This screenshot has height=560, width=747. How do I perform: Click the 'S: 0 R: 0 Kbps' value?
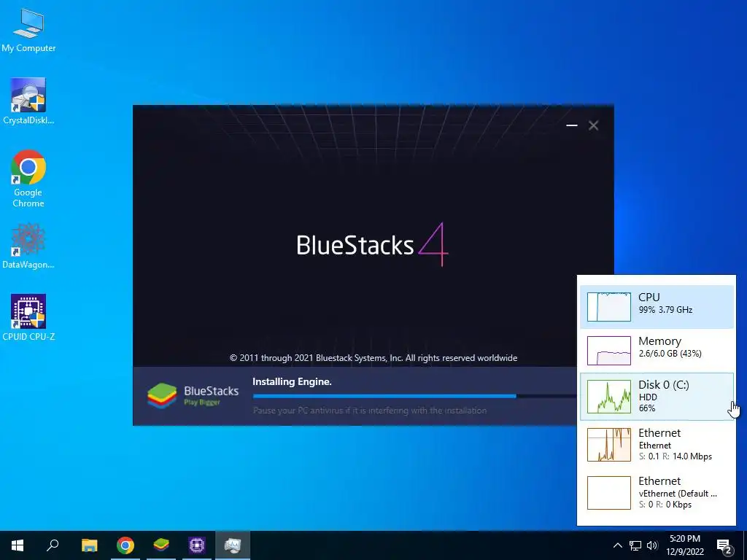tap(665, 505)
